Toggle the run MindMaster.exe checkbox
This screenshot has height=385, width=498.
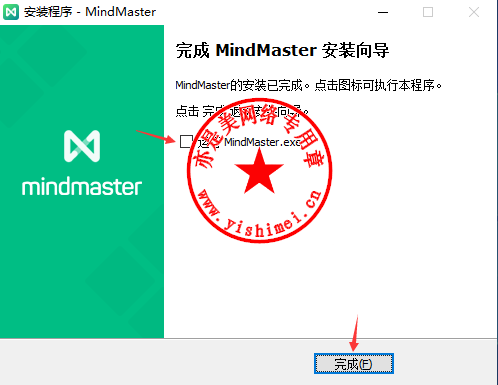tap(186, 141)
